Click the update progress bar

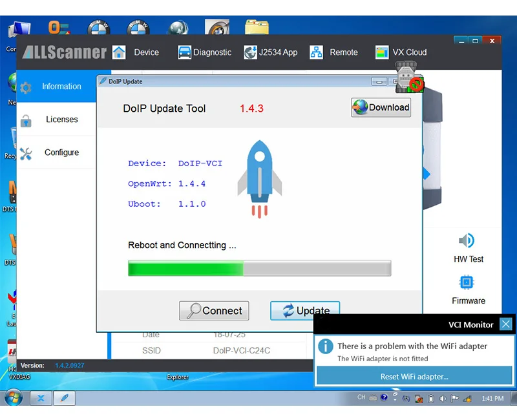(x=260, y=268)
